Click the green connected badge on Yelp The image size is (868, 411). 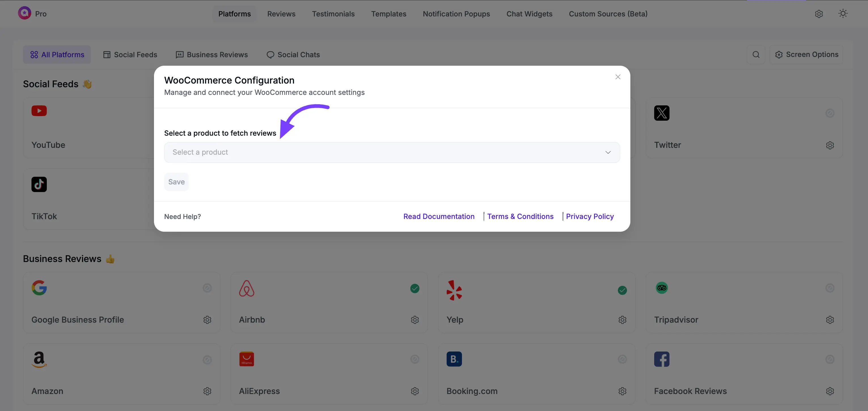[622, 290]
